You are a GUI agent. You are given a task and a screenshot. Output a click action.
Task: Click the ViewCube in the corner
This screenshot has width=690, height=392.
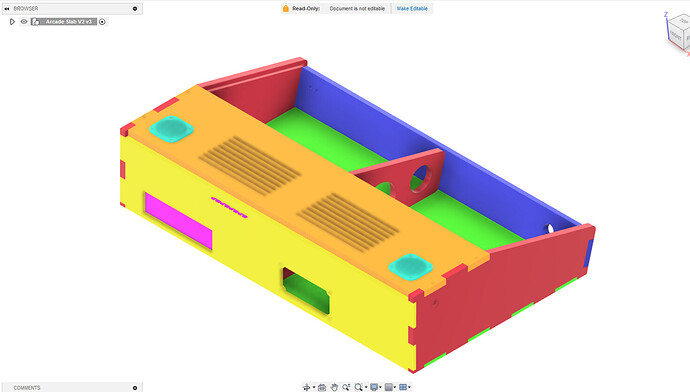pos(678,34)
